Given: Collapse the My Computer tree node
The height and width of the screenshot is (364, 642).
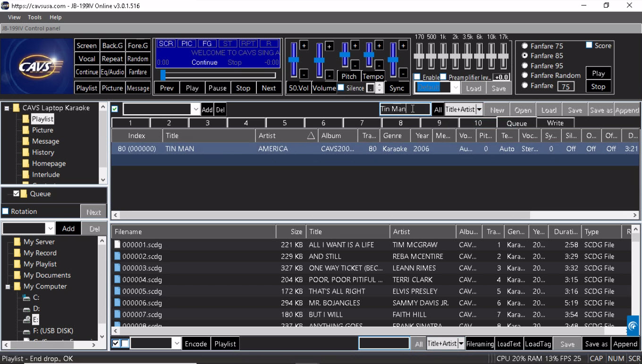Looking at the screenshot, I should click(x=8, y=287).
